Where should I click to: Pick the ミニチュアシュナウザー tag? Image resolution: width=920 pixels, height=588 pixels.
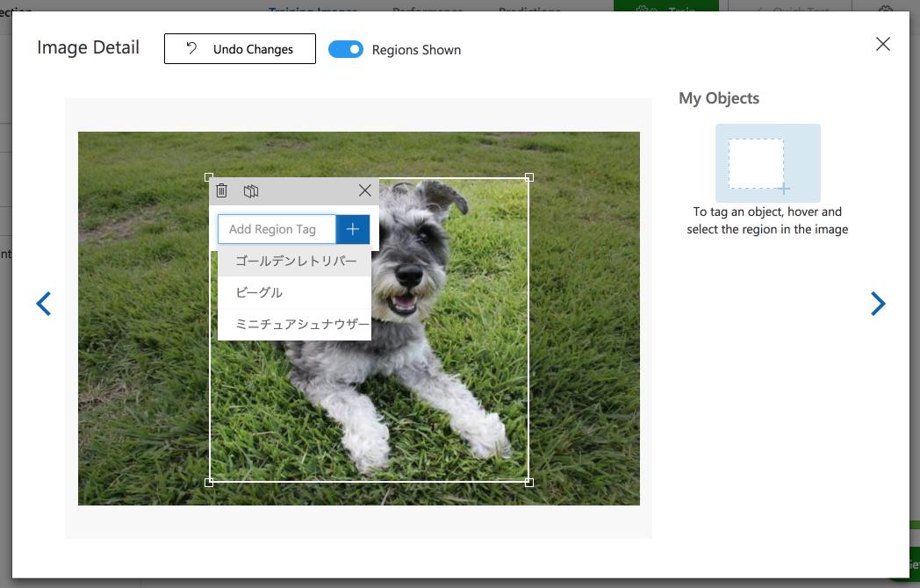click(294, 324)
